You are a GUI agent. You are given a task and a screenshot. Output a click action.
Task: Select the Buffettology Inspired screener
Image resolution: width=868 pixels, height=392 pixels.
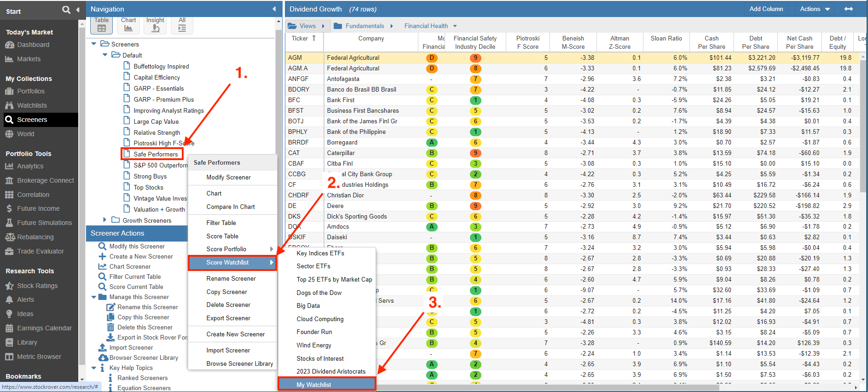161,66
